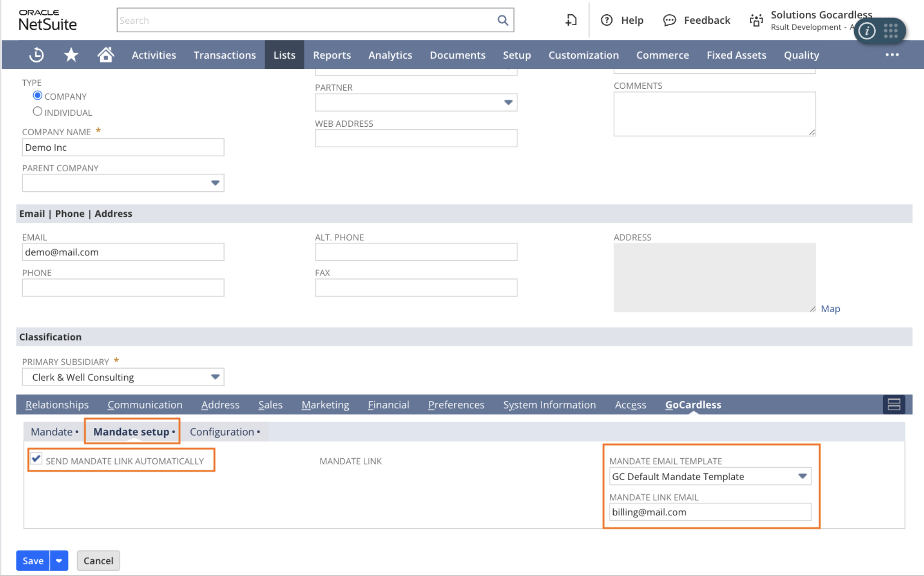Open the Mandate setup subtab
This screenshot has height=576, width=924.
point(134,432)
